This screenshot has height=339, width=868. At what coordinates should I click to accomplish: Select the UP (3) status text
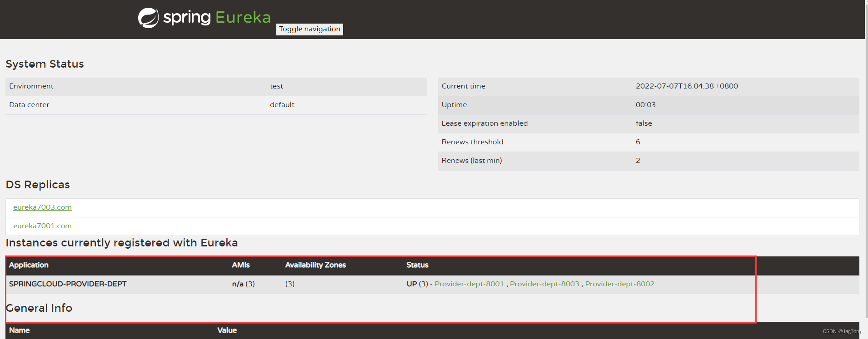(417, 284)
